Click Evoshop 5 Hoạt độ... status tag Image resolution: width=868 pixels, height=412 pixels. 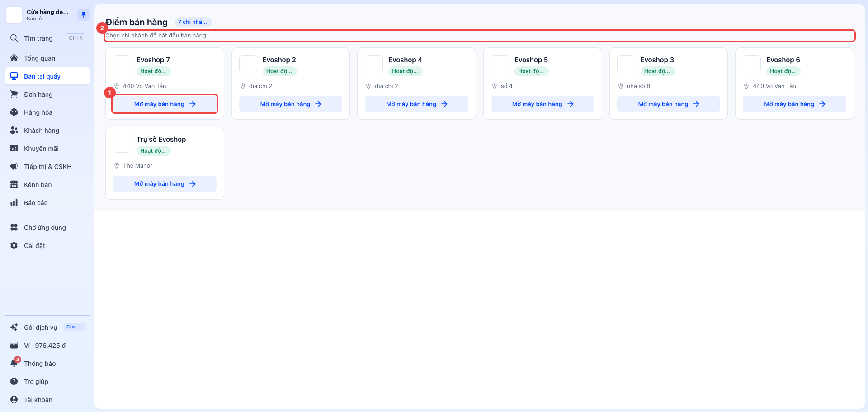531,71
